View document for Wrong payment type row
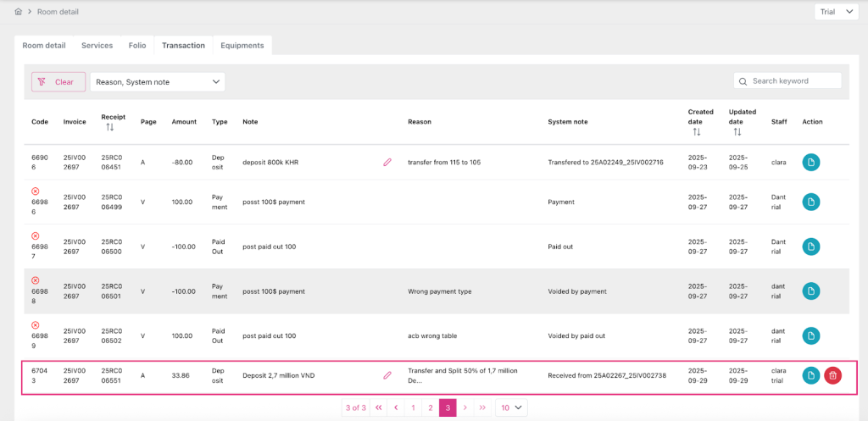The width and height of the screenshot is (868, 421). pyautogui.click(x=811, y=291)
